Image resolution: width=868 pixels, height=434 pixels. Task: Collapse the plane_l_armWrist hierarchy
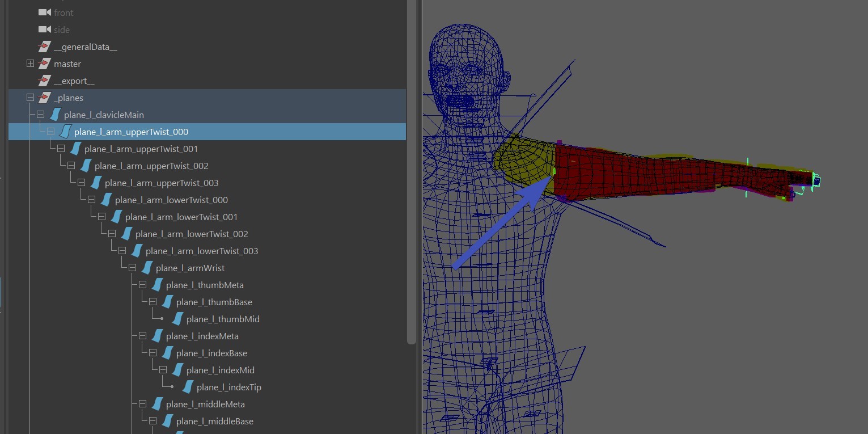pos(132,268)
